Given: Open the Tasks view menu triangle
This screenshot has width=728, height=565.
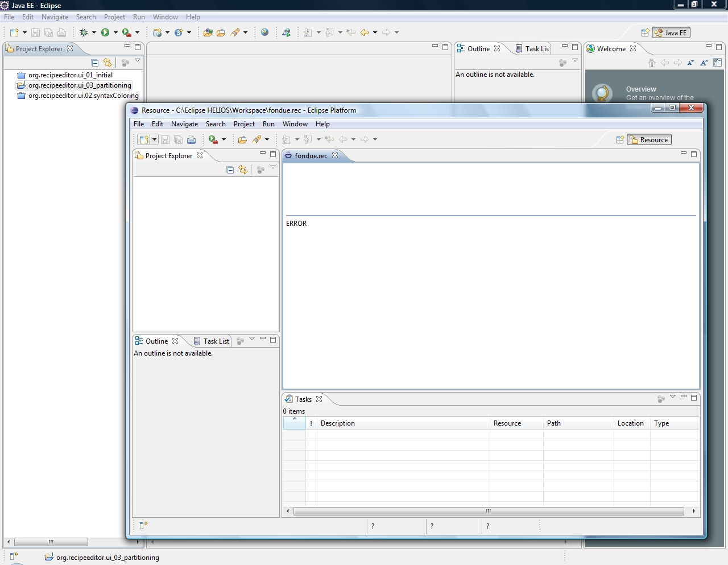Looking at the screenshot, I should pyautogui.click(x=673, y=397).
